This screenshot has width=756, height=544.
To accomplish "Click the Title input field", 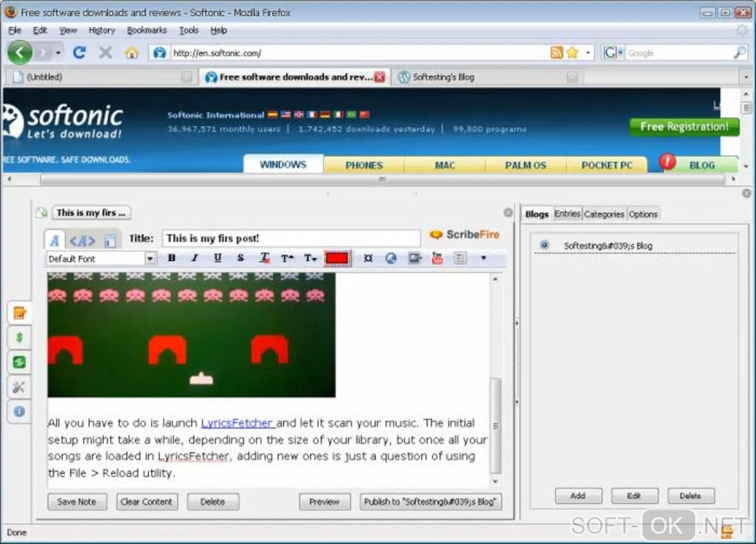I will tap(291, 238).
